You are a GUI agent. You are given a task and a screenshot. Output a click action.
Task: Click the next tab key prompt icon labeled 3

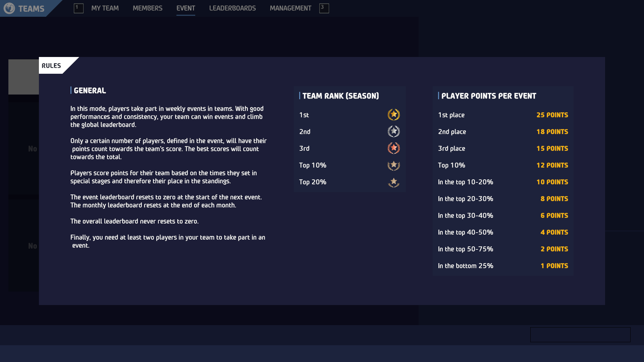[x=324, y=8]
